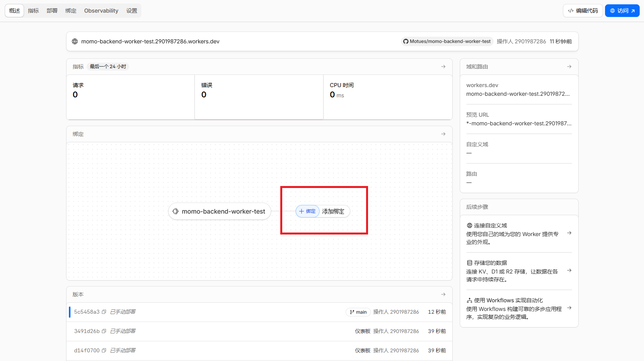The image size is (644, 361).
Task: Copy version ID 5c5458a3 with its copy icon
Action: (104, 312)
